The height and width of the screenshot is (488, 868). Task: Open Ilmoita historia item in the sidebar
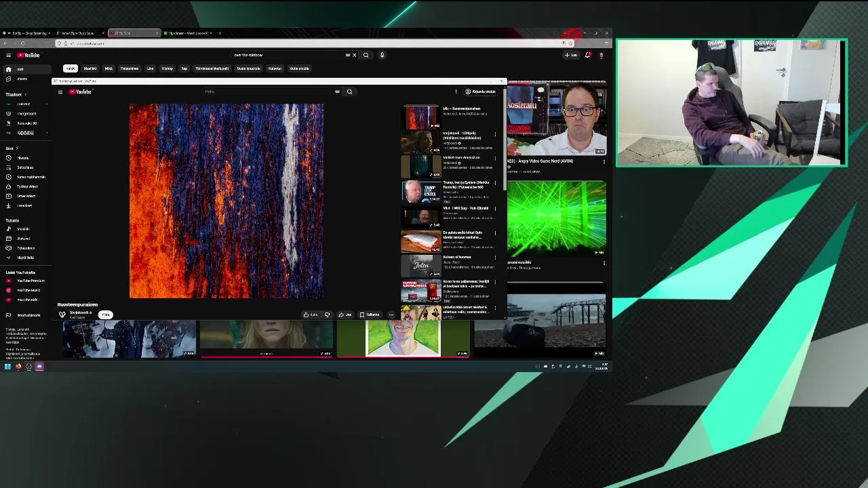tap(28, 315)
